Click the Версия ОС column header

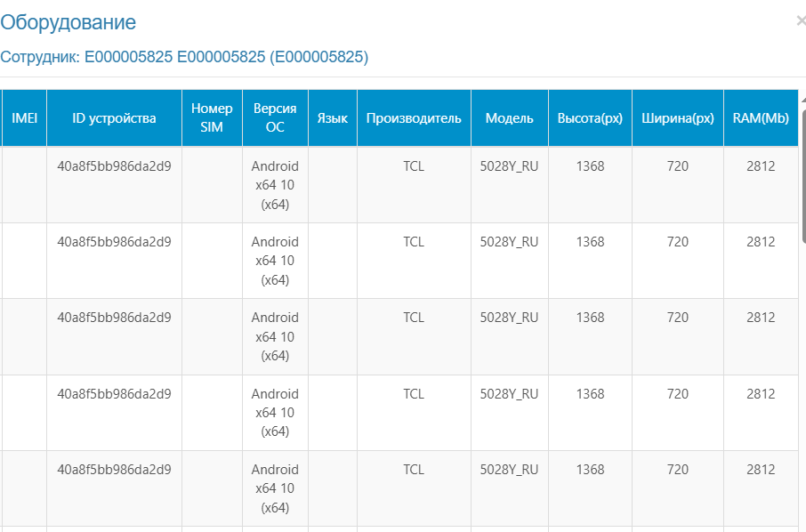tap(275, 118)
